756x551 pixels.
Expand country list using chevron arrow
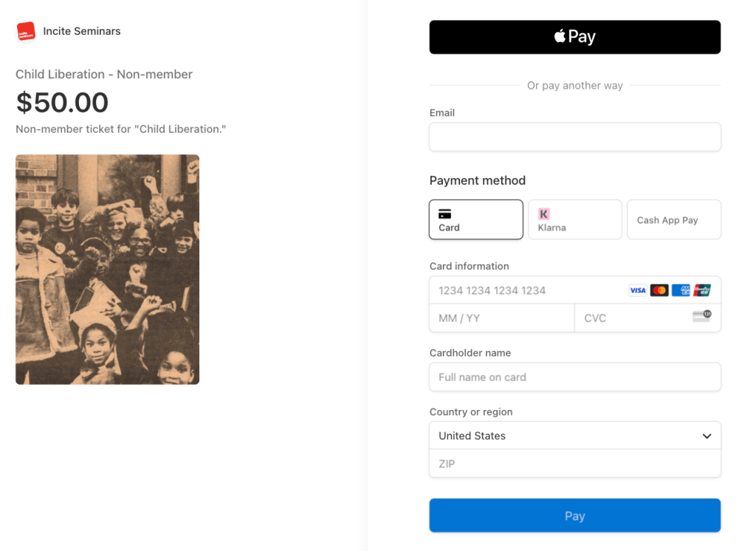click(707, 436)
